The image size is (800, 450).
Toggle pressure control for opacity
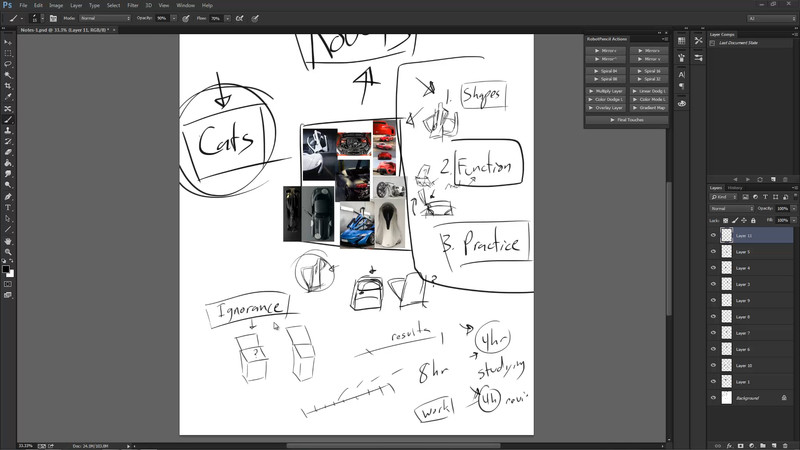[x=186, y=18]
